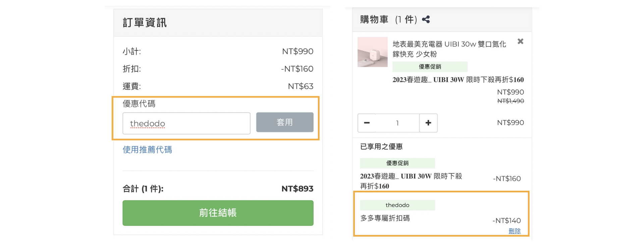
Task: Click 刪除 to remove thedodo coupon
Action: 515,231
